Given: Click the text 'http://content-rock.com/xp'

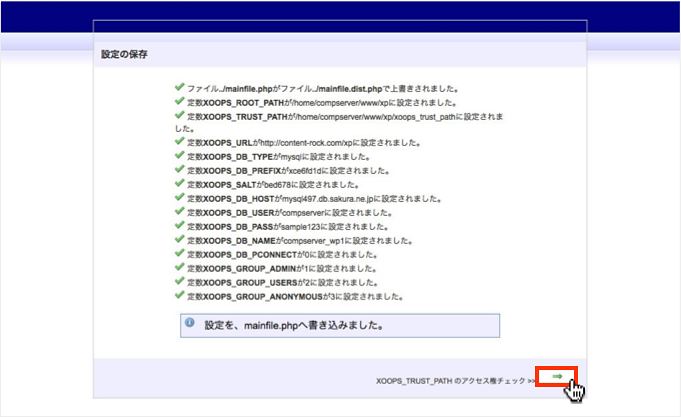Looking at the screenshot, I should point(306,143).
